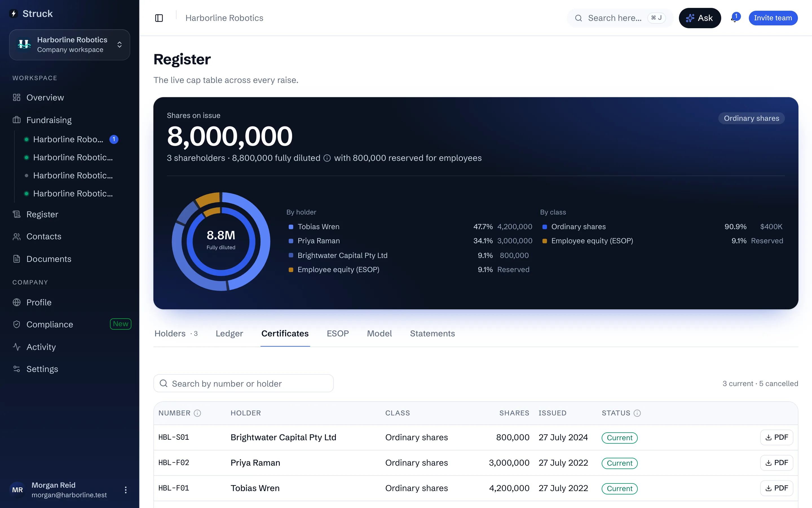Click the STATUS column info icon
812x508 pixels.
click(637, 413)
